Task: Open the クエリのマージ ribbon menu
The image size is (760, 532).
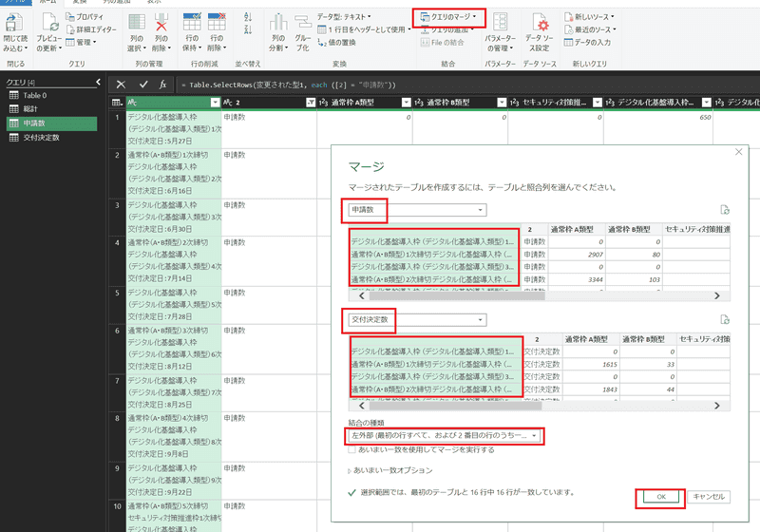Action: click(x=448, y=17)
